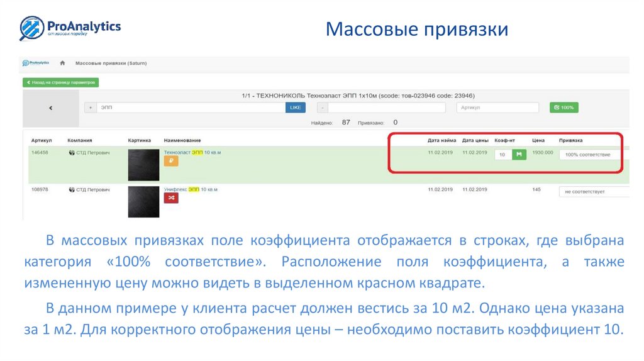The height and width of the screenshot is (361, 644).
Task: Click article number 146458
Action: tap(40, 152)
